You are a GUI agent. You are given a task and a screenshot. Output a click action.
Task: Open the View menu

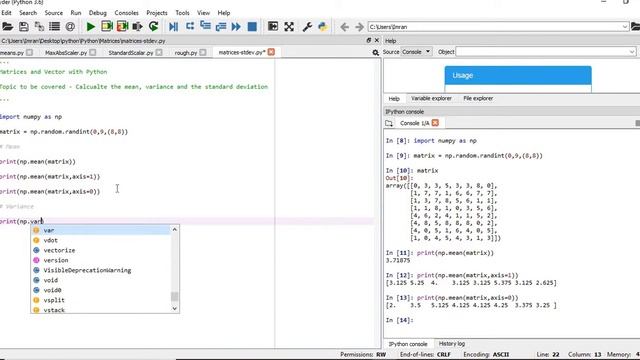[x=203, y=13]
